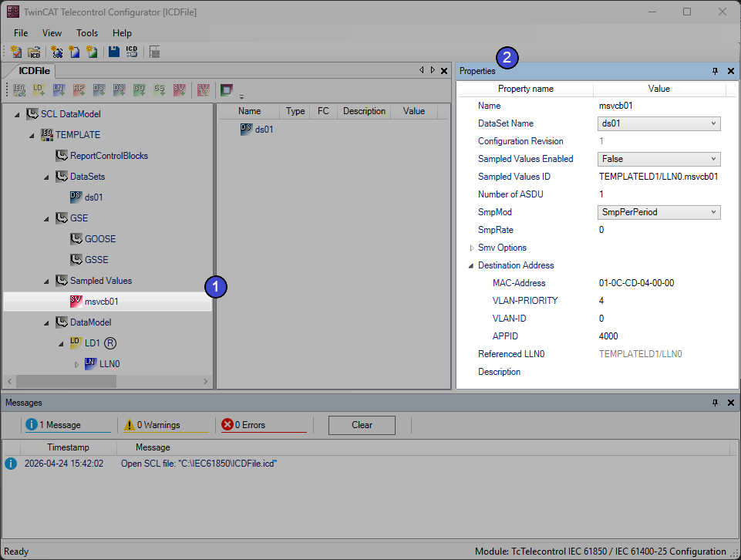Add a report control with RP icon

pos(79,89)
